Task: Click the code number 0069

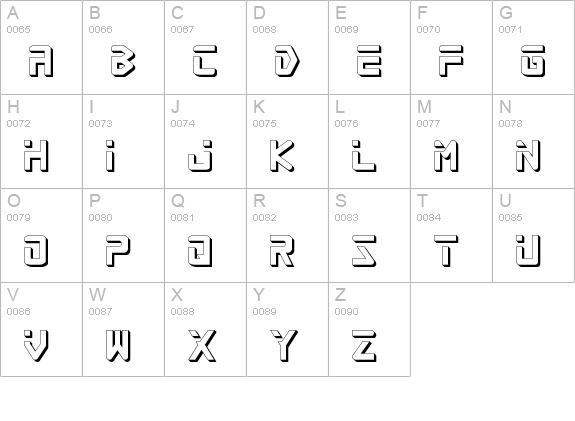Action: [347, 29]
